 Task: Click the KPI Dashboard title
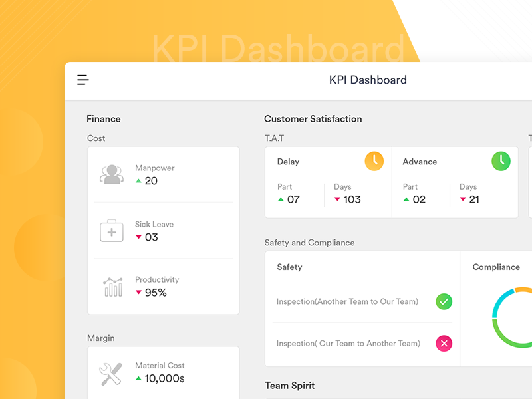point(368,80)
